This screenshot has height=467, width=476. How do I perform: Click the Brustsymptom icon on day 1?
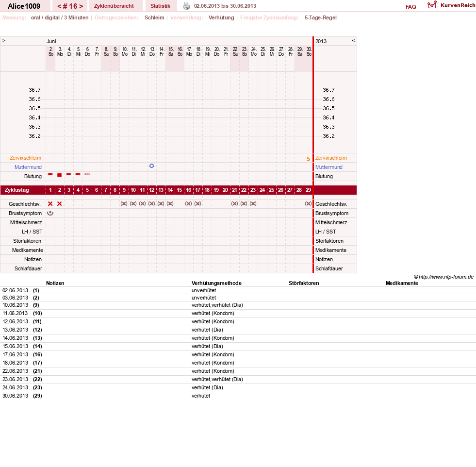(x=50, y=213)
